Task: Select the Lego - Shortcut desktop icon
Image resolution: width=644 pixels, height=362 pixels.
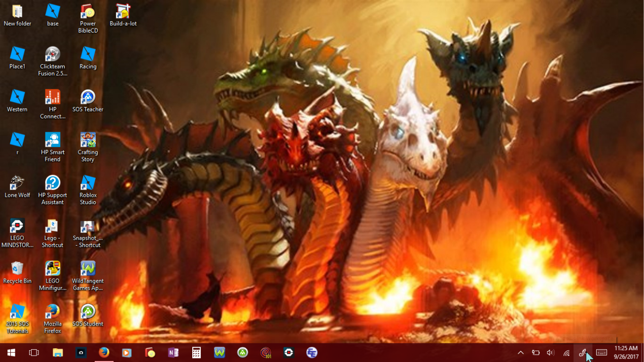Action: pyautogui.click(x=53, y=233)
